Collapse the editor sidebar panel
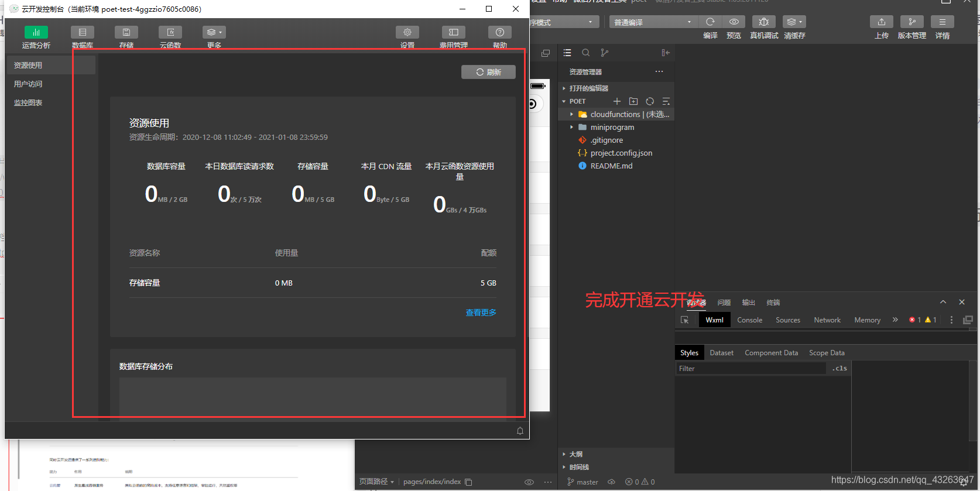Viewport: 980px width, 491px height. point(666,53)
